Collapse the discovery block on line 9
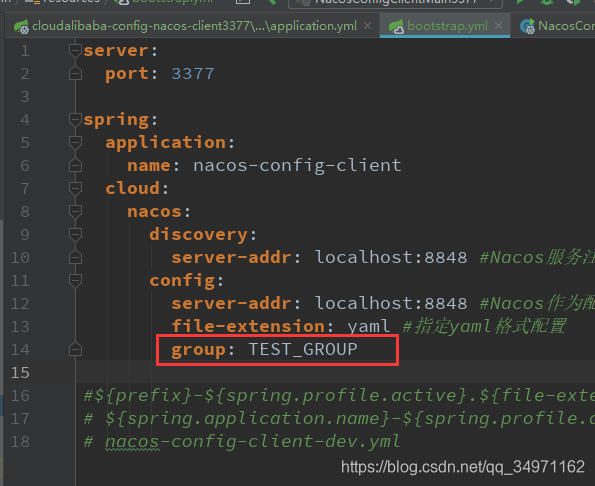The height and width of the screenshot is (486, 595). click(x=76, y=235)
